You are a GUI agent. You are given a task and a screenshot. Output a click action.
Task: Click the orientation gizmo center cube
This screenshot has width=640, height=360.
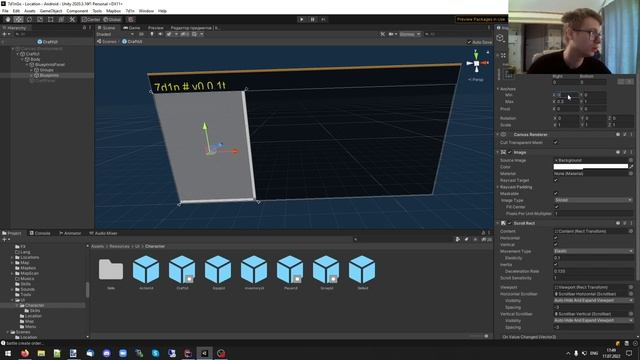(476, 63)
